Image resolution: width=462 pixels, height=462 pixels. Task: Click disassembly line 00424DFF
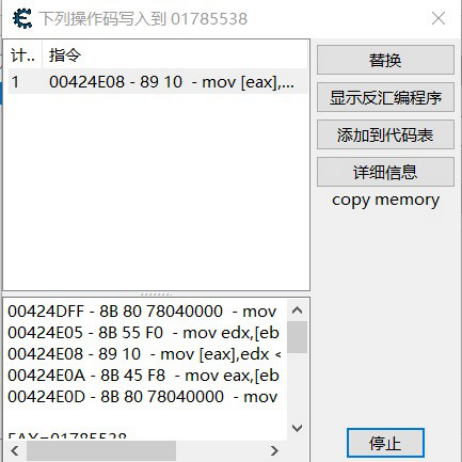click(x=142, y=311)
